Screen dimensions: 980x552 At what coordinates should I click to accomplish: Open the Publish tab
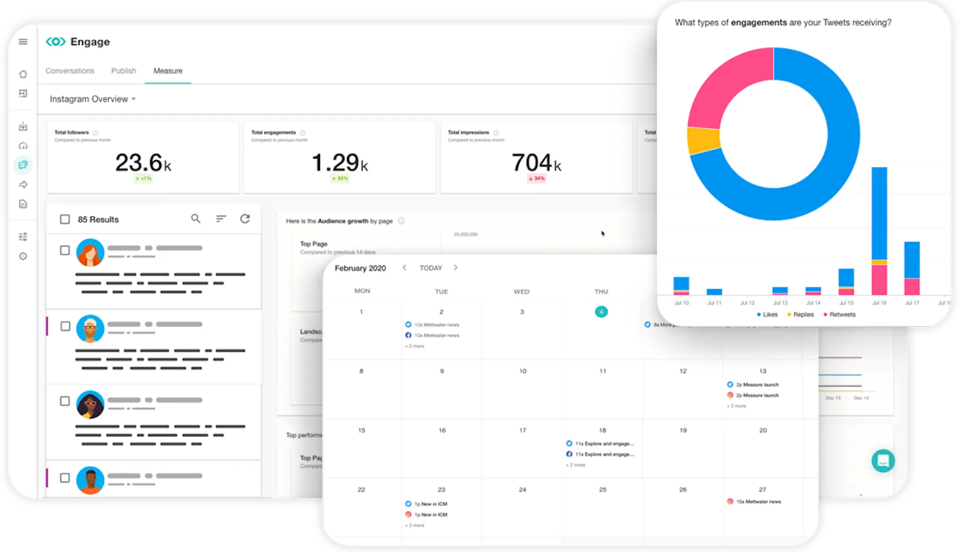124,71
